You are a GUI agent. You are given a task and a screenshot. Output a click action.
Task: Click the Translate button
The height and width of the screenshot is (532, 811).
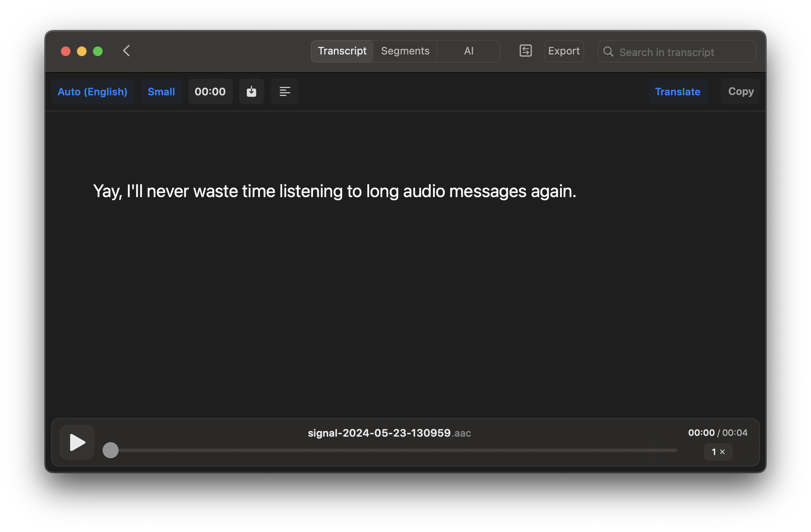(678, 92)
